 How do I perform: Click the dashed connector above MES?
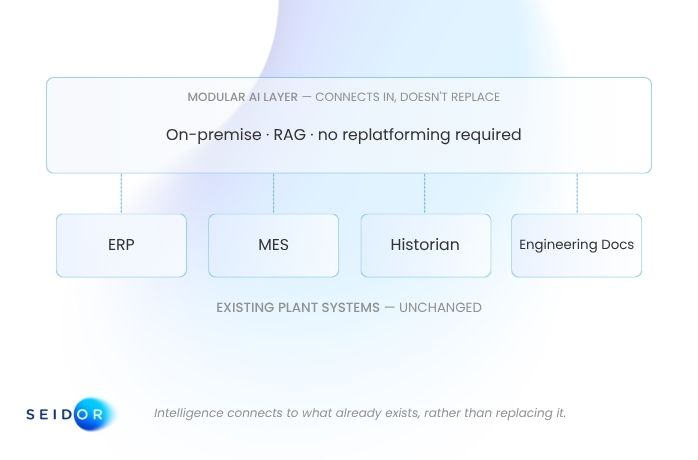pos(273,194)
